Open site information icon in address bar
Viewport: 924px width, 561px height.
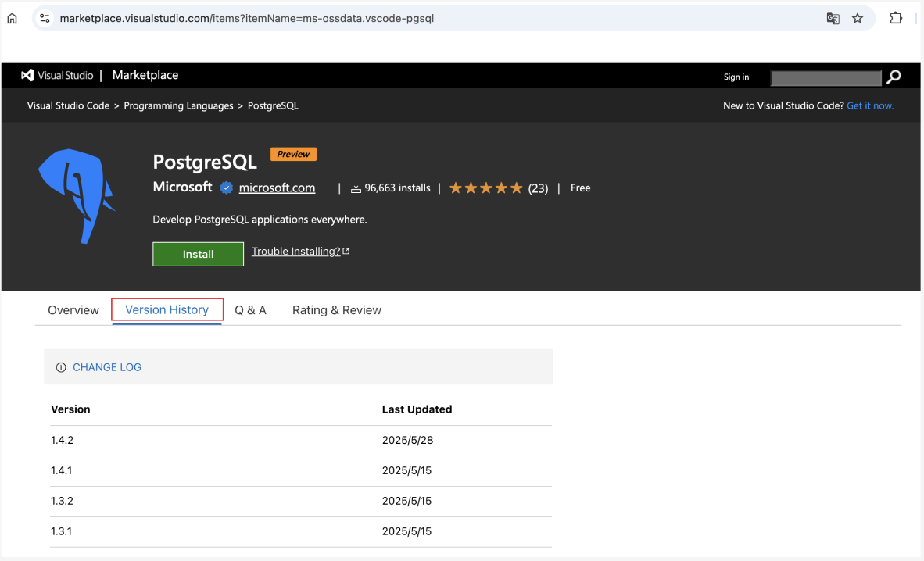pos(45,18)
